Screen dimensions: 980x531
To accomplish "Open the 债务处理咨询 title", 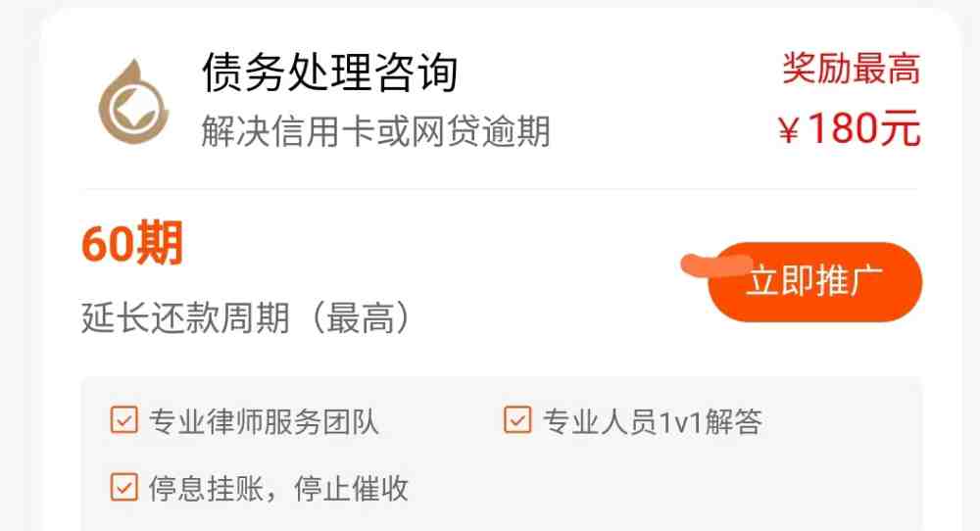I will 330,72.
